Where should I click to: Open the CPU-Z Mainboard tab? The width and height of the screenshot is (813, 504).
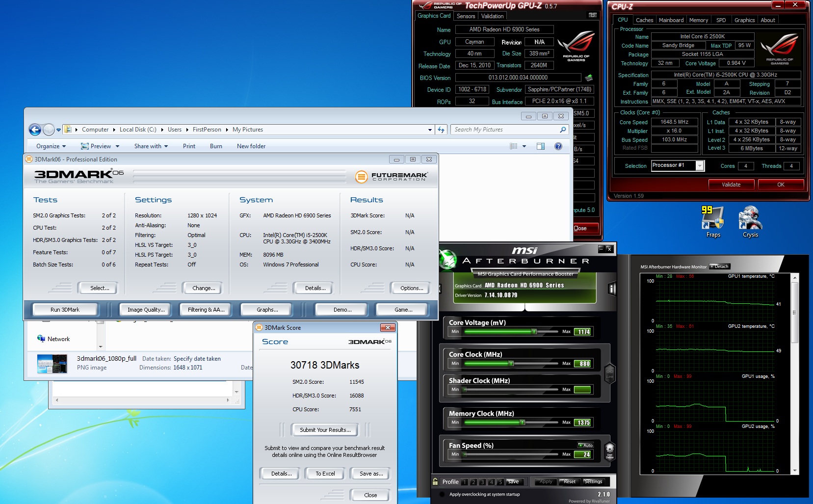point(671,20)
